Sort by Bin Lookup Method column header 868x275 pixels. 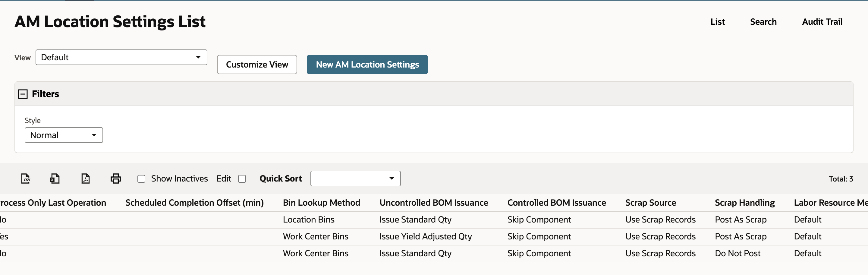tap(322, 203)
